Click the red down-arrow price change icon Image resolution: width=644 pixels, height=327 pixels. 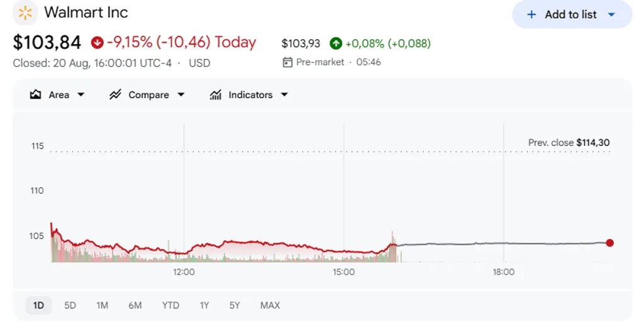(97, 42)
